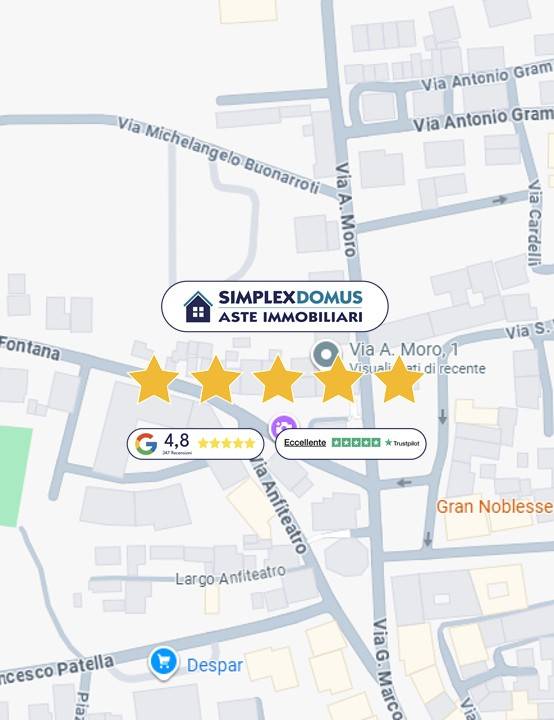The image size is (554, 720).
Task: Select the Via A. Moro location pin
Action: 326,354
